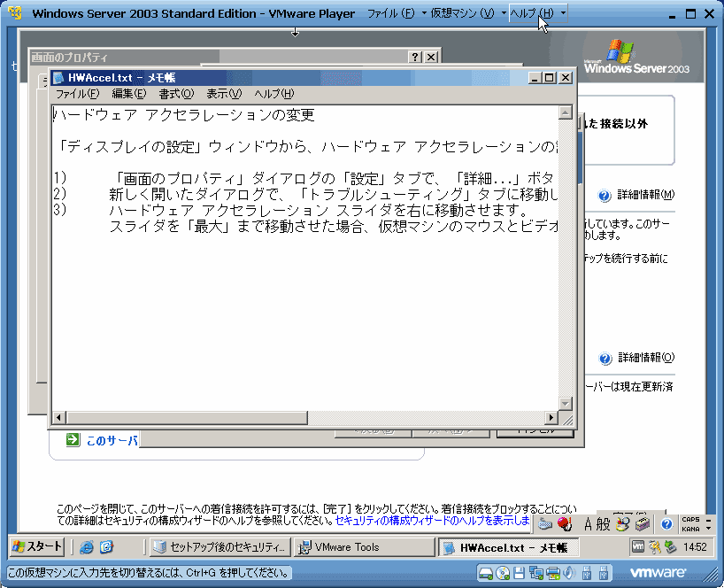The height and width of the screenshot is (588, 724).
Task: Click the green arrow icon beside このサーバ
Action: [73, 440]
